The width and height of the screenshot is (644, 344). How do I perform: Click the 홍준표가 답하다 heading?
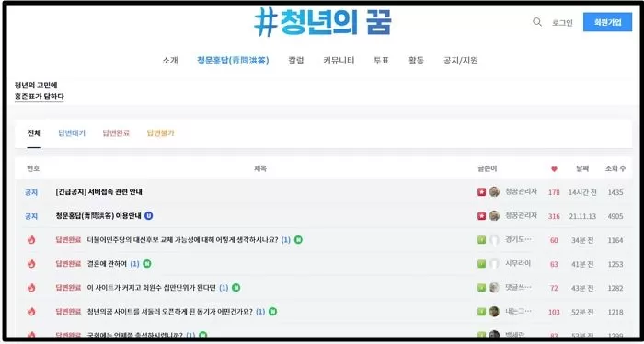pos(40,97)
